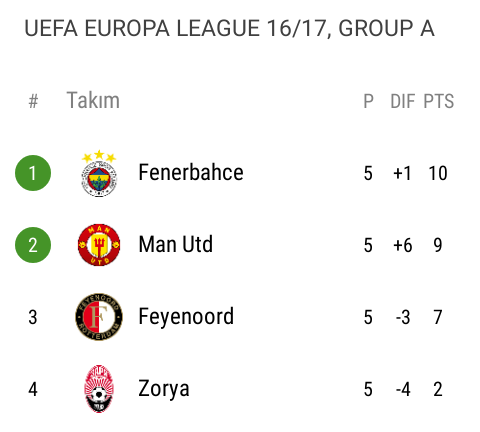Sort by the DIF column header
The width and height of the screenshot is (480, 432).
pyautogui.click(x=403, y=101)
